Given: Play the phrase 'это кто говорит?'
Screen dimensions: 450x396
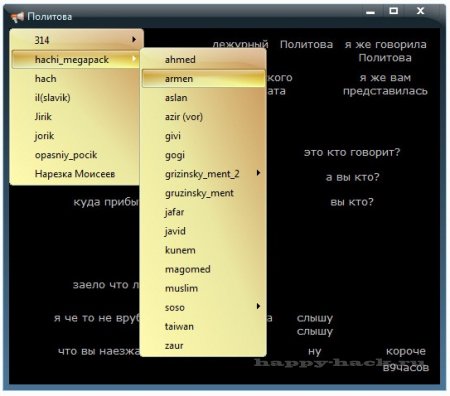Looking at the screenshot, I should coord(352,152).
